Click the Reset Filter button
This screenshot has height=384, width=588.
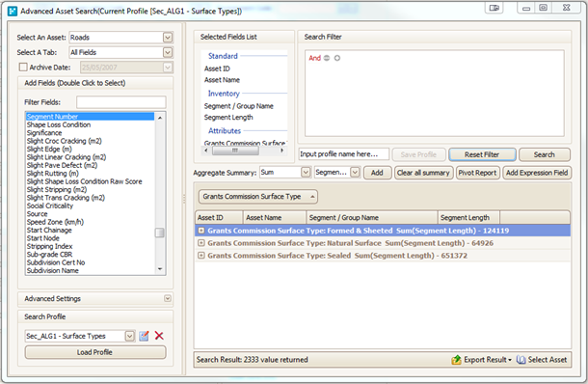point(482,154)
